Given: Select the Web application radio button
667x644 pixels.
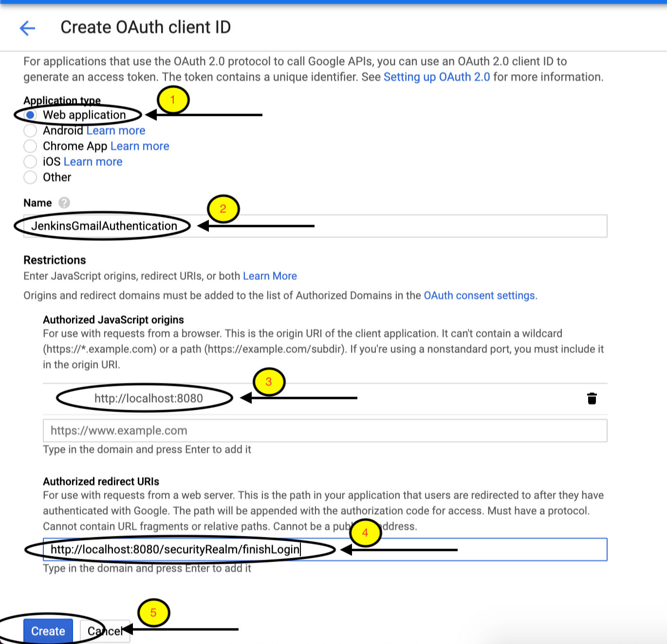Looking at the screenshot, I should pyautogui.click(x=31, y=115).
